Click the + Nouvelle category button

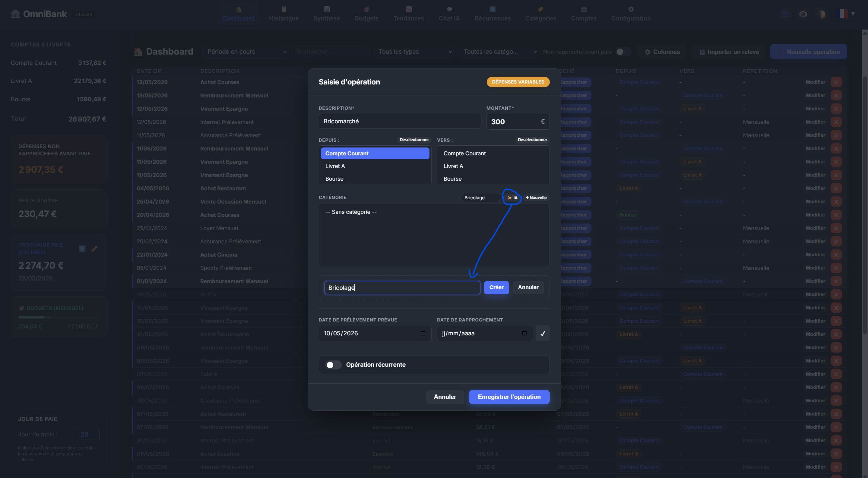click(x=536, y=198)
